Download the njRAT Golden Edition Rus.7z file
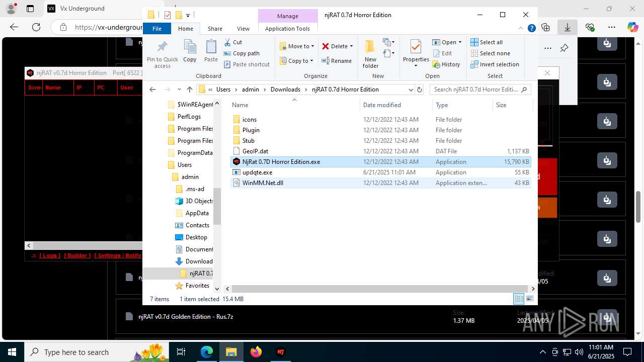The height and width of the screenshot is (362, 644). pyautogui.click(x=607, y=317)
